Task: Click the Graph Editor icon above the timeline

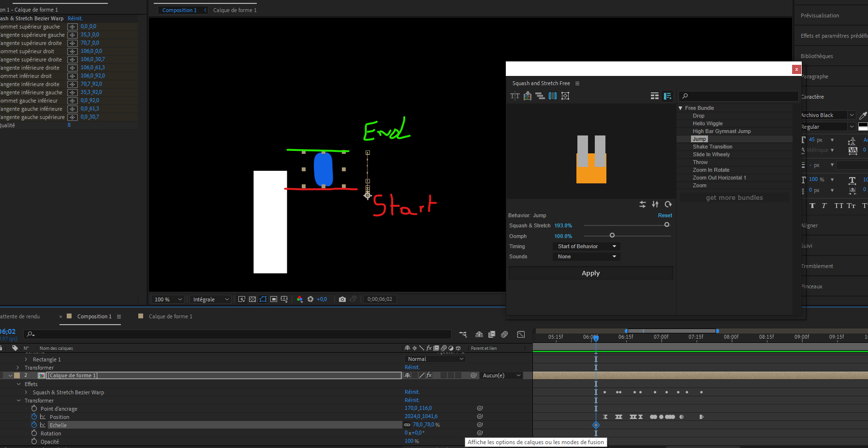Action: (521, 334)
